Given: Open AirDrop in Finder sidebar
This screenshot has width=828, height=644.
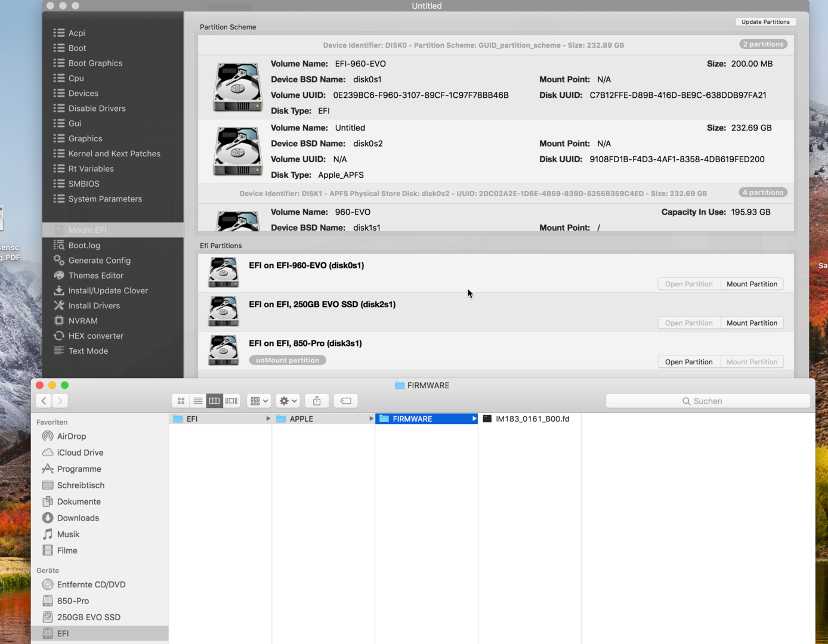Looking at the screenshot, I should coord(71,436).
